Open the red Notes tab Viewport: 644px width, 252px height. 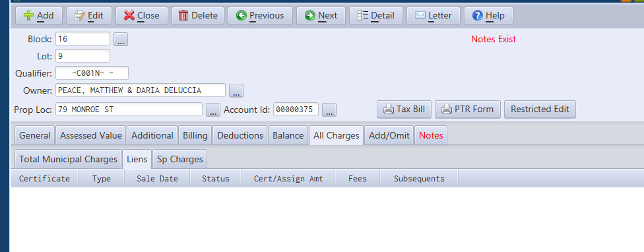click(432, 135)
